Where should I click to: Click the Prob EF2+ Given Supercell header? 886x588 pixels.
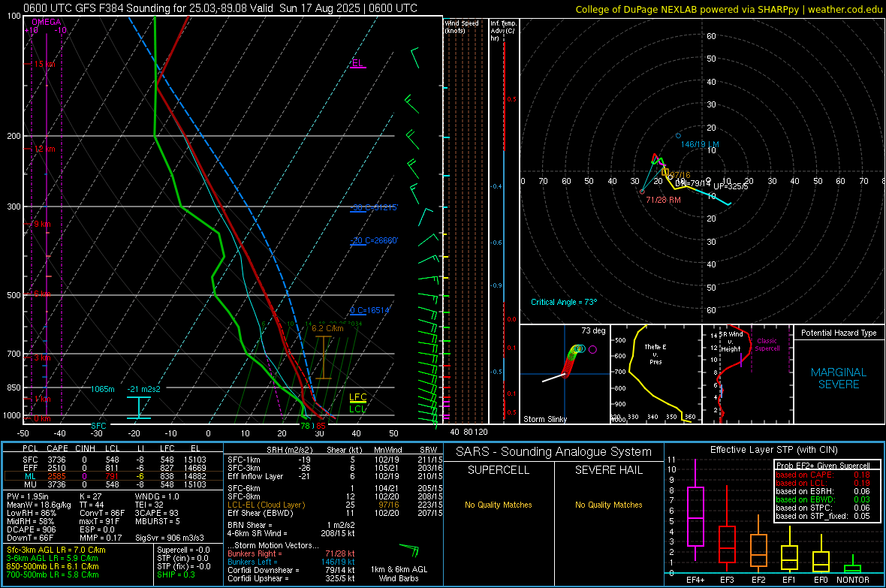tap(823, 466)
